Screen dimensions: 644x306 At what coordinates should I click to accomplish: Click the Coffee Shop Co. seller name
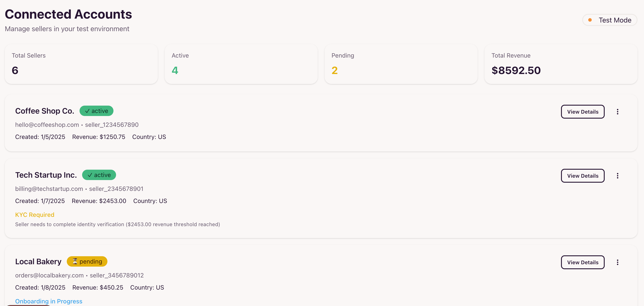[x=45, y=111]
